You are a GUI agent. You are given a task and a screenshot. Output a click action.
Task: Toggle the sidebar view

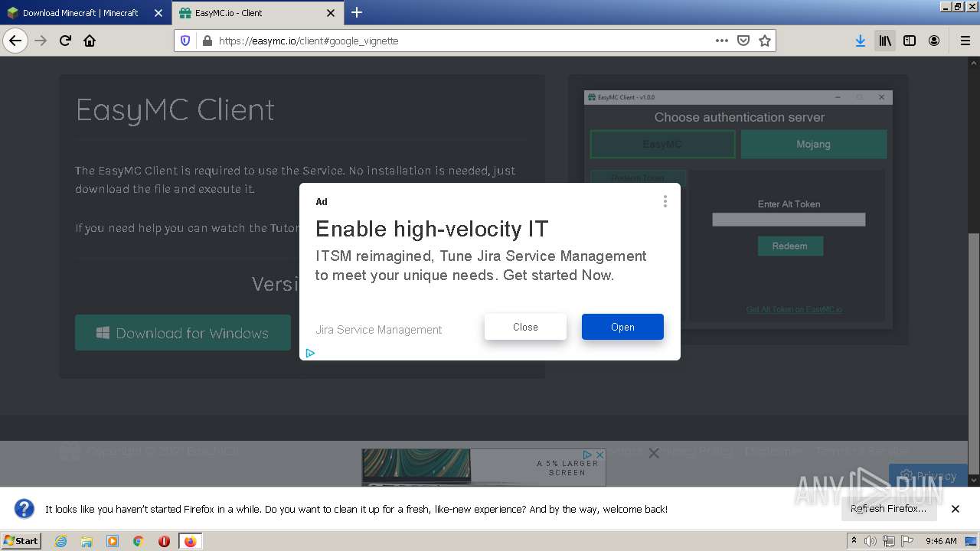tap(910, 41)
